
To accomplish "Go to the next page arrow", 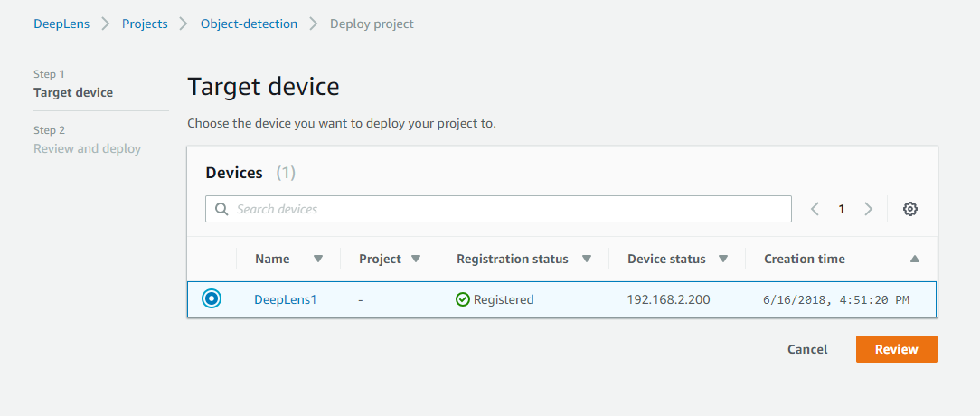I will 869,209.
